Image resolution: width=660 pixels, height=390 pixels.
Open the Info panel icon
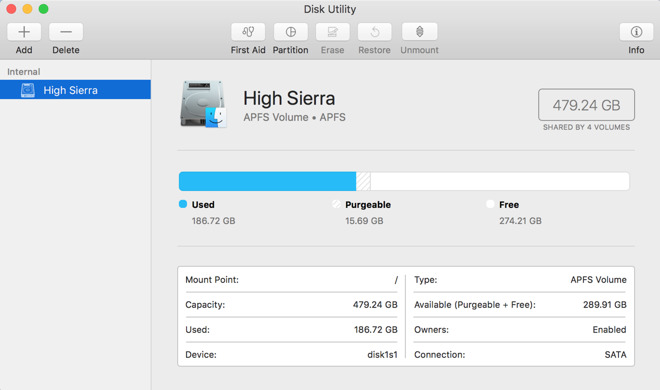click(636, 32)
